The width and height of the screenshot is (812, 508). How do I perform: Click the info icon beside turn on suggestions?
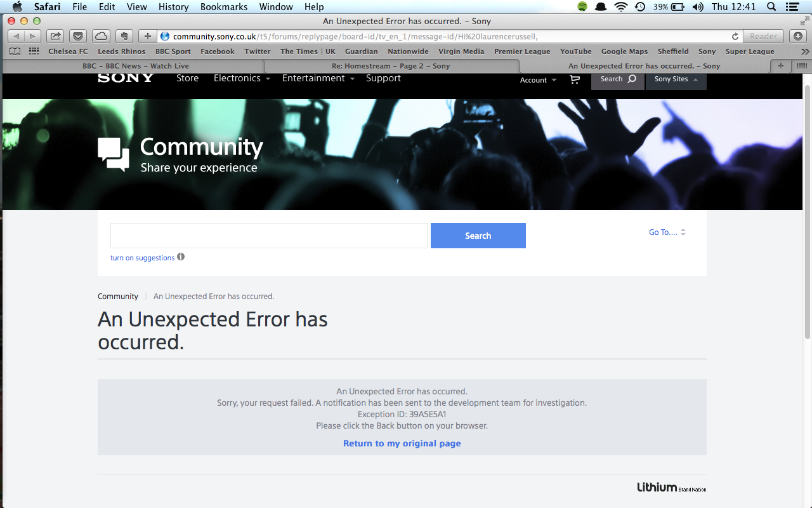tap(181, 257)
